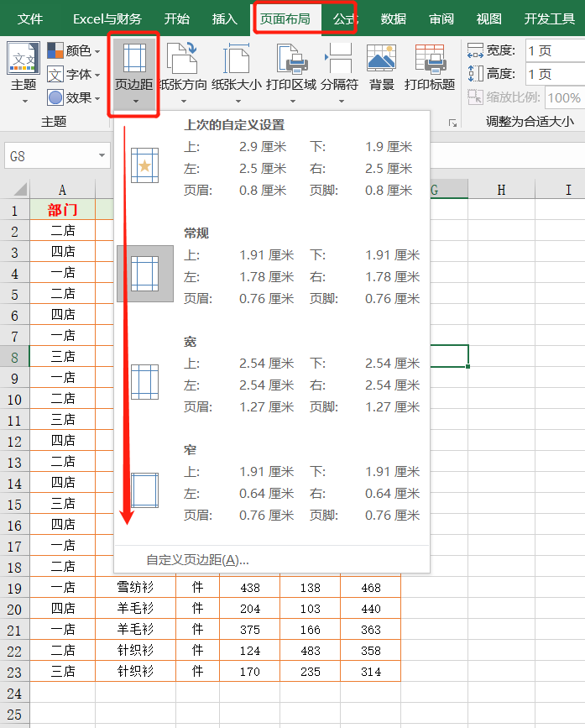Click the Width (宽度) input box
The height and width of the screenshot is (728, 585).
(554, 50)
